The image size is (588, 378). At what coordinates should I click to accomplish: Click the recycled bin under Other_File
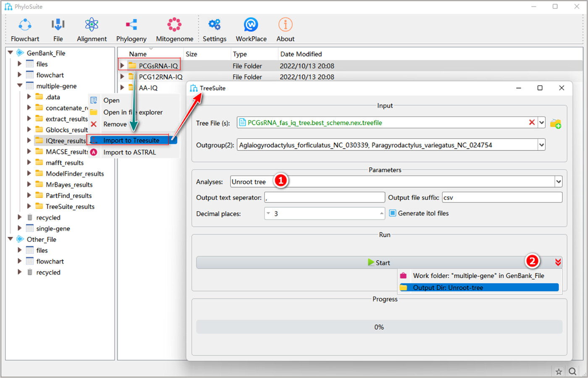tap(30, 272)
